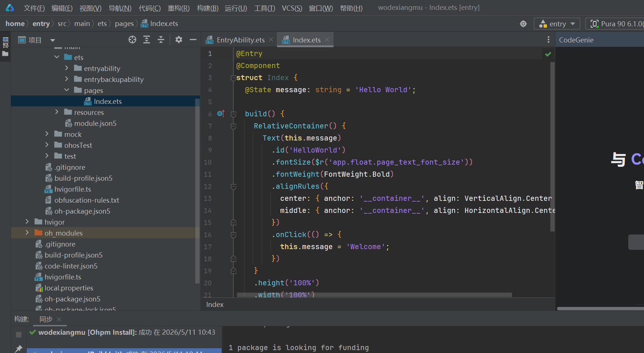Expand the ohosTest folder
Image resolution: width=644 pixels, height=353 pixels.
tap(47, 145)
